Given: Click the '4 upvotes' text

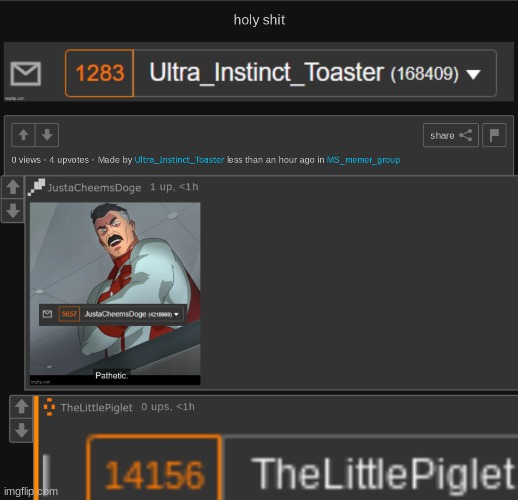Looking at the screenshot, I should tap(69, 160).
